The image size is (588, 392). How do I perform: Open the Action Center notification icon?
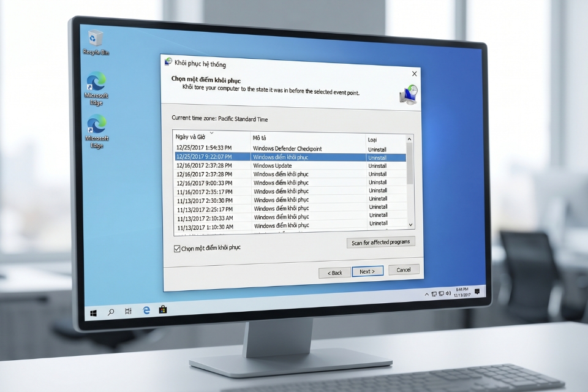pyautogui.click(x=476, y=292)
